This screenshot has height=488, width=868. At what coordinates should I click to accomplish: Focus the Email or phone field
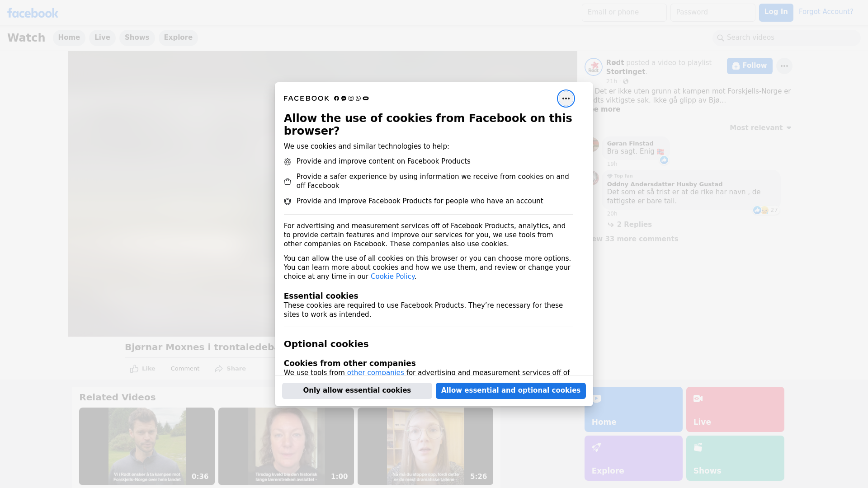tap(624, 13)
